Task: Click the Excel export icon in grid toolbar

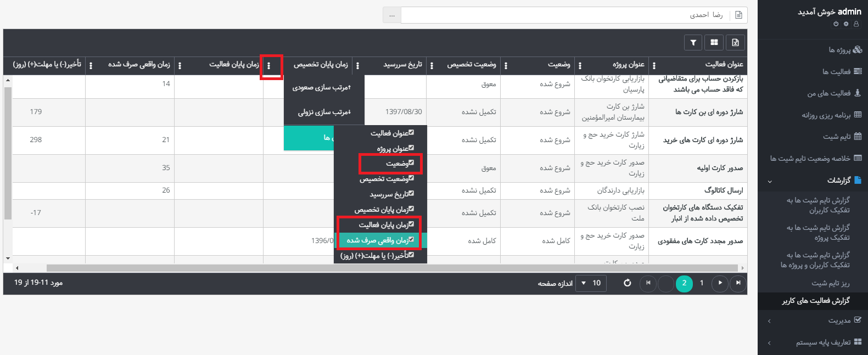Action: (735, 42)
